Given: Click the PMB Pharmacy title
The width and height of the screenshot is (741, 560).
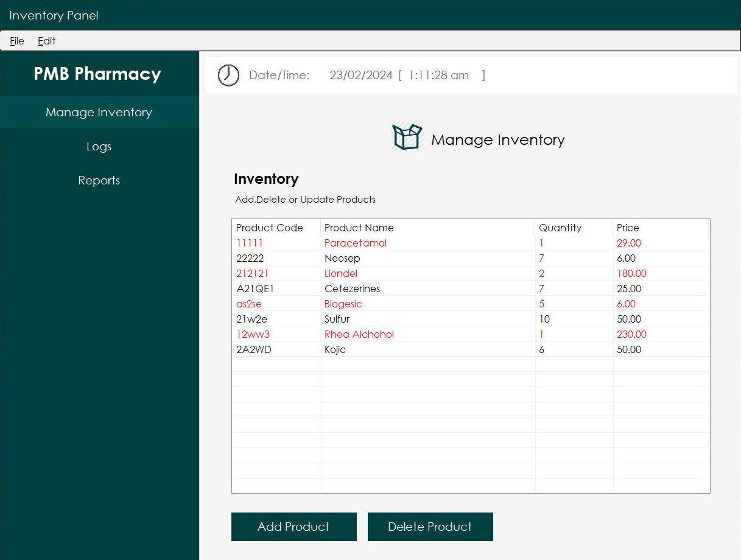Looking at the screenshot, I should tap(97, 74).
